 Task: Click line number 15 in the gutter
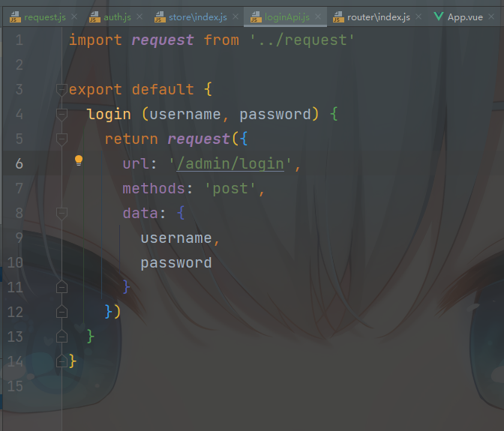tap(15, 386)
